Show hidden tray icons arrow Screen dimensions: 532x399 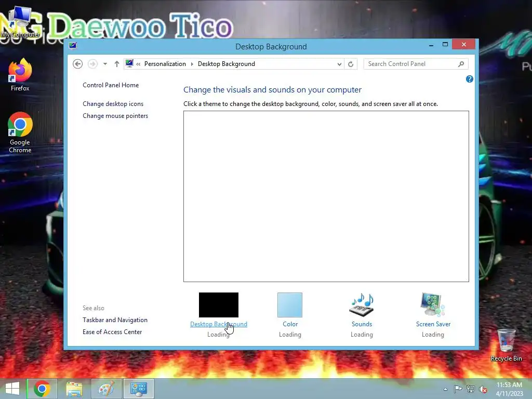click(x=445, y=389)
